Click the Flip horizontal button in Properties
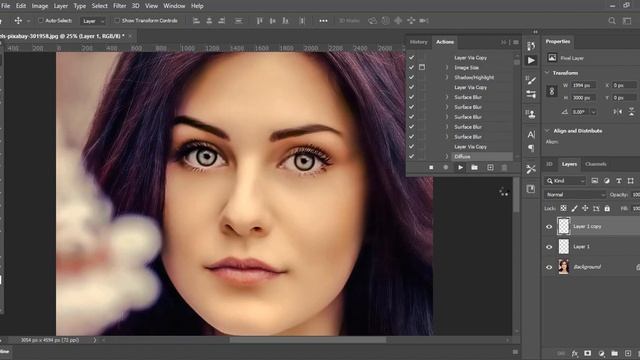The image size is (640, 360). point(618,112)
